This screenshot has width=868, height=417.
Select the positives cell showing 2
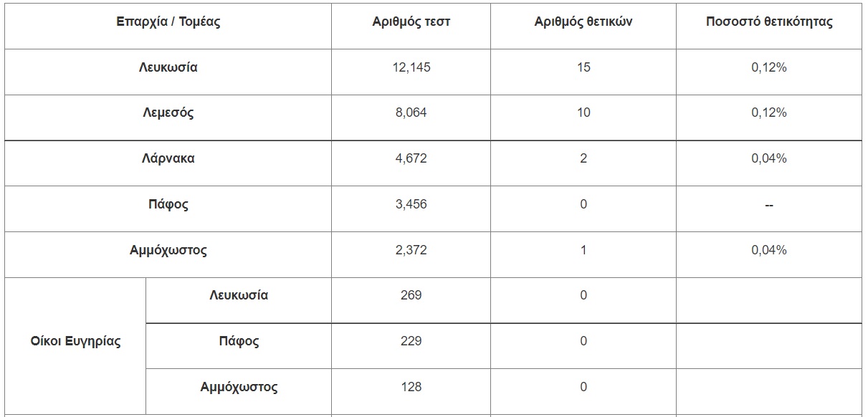pyautogui.click(x=583, y=158)
